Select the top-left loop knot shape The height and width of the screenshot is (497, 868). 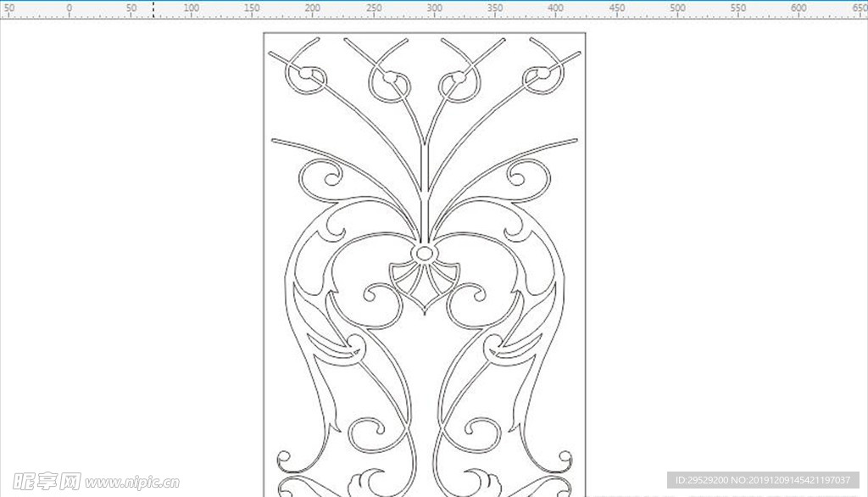click(x=305, y=80)
